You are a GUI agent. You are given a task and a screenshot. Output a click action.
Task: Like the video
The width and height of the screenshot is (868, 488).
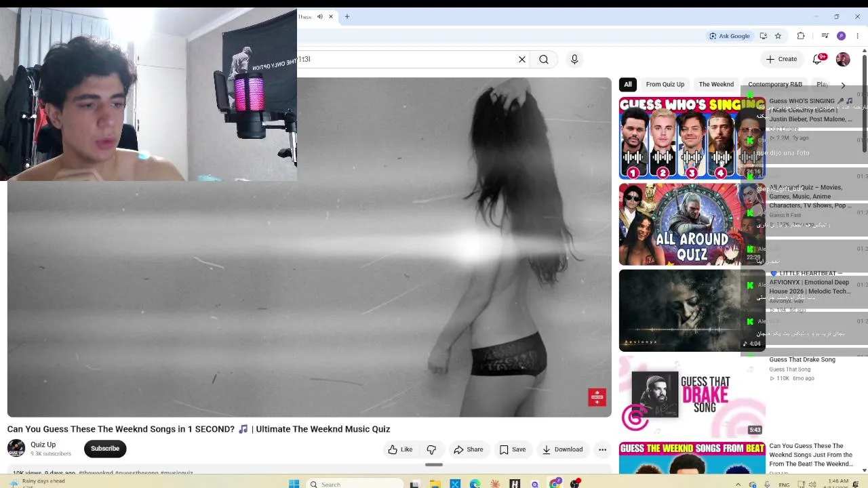pos(400,449)
